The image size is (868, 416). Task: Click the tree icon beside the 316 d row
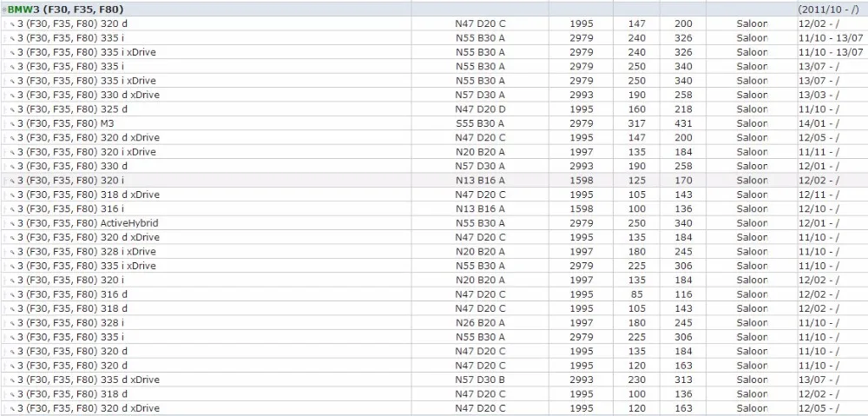(11, 294)
